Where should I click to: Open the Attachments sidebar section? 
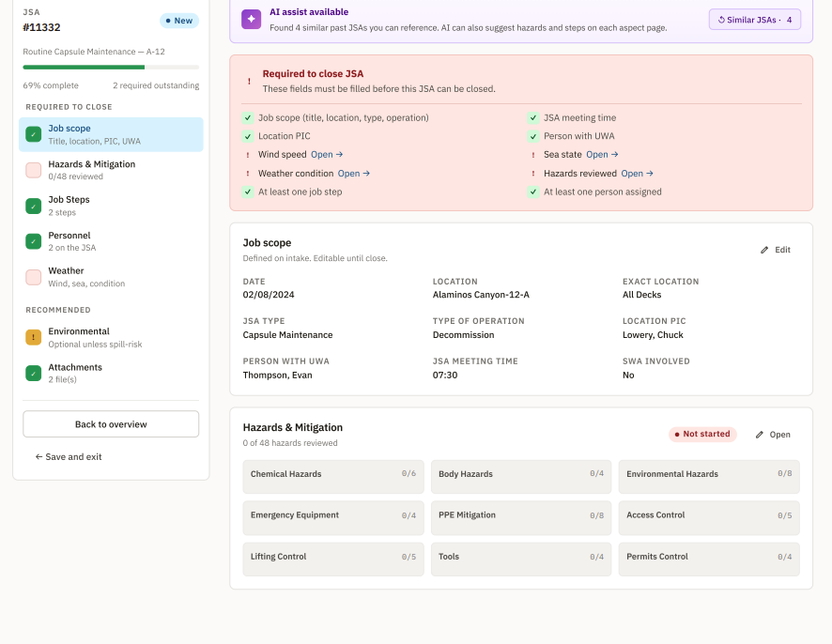pos(111,373)
